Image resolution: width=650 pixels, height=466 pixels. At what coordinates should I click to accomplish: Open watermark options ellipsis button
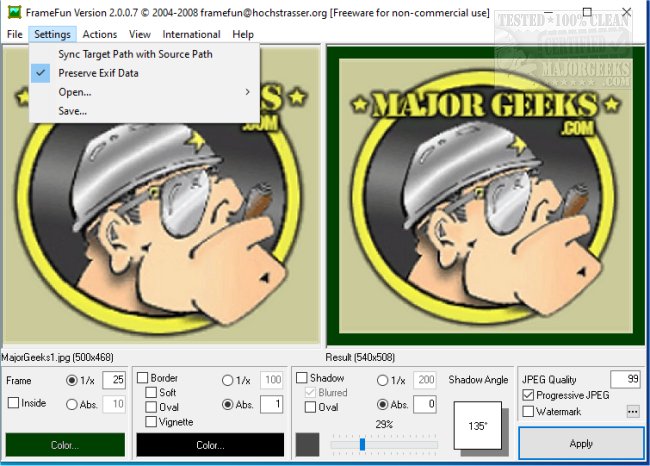point(633,412)
